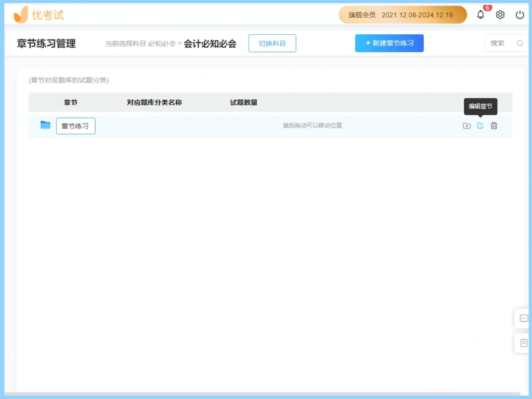
Task: Select the 章节练习 name field
Action: [x=75, y=126]
